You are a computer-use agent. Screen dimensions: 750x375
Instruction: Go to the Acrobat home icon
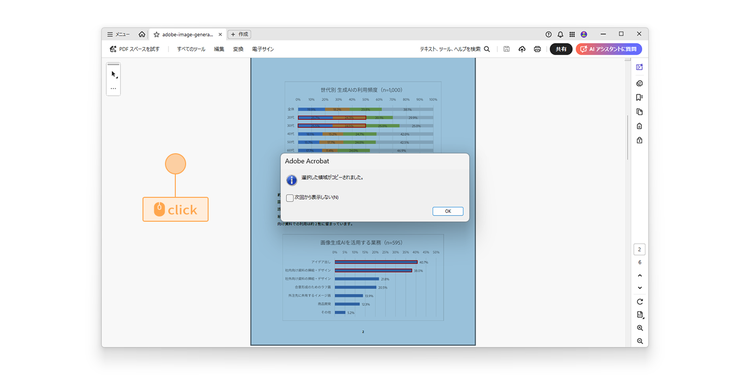pos(142,34)
